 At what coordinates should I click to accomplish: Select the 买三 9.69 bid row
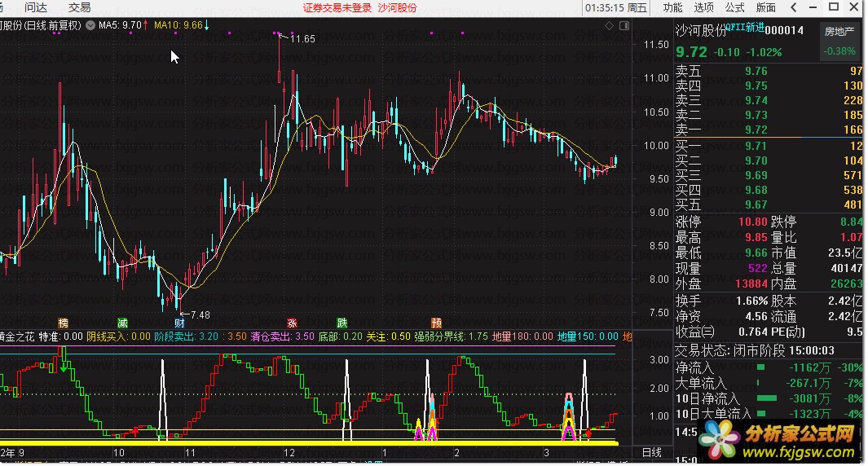(769, 175)
